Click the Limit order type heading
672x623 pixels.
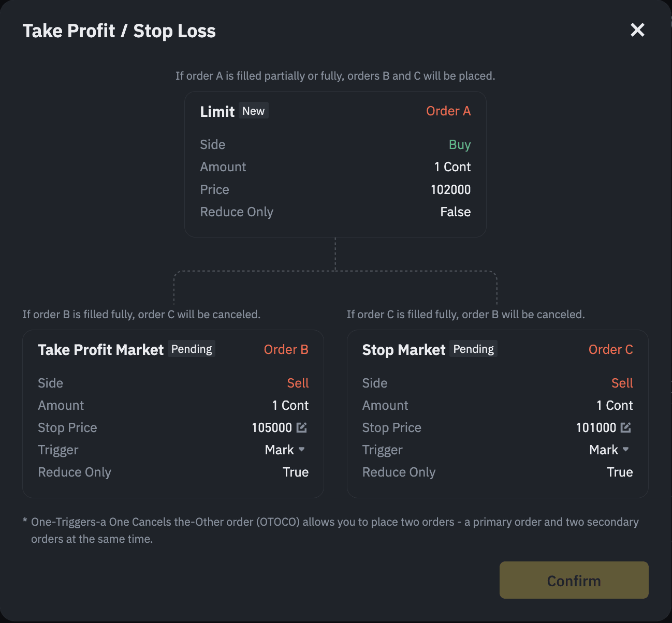point(217,112)
